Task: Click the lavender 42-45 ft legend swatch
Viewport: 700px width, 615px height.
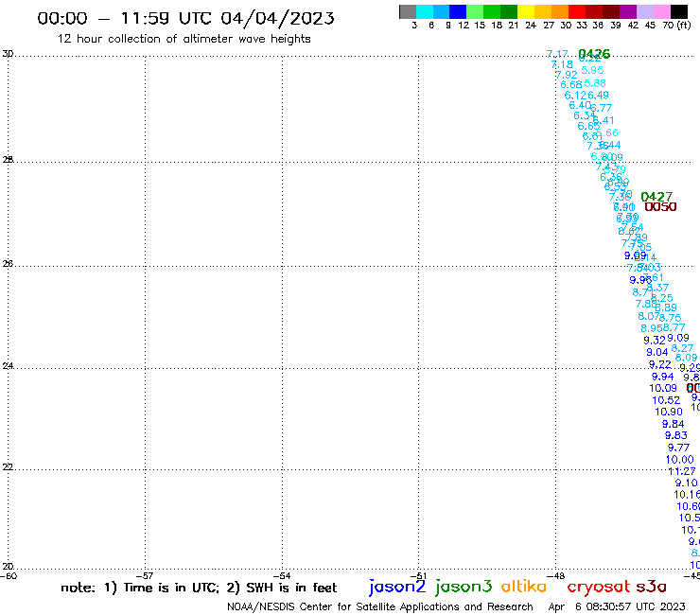Action: point(644,11)
